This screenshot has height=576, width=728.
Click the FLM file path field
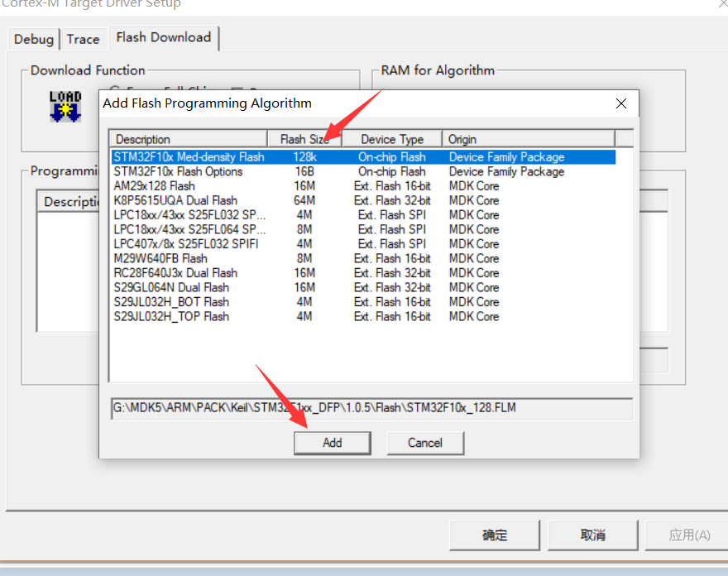click(372, 408)
